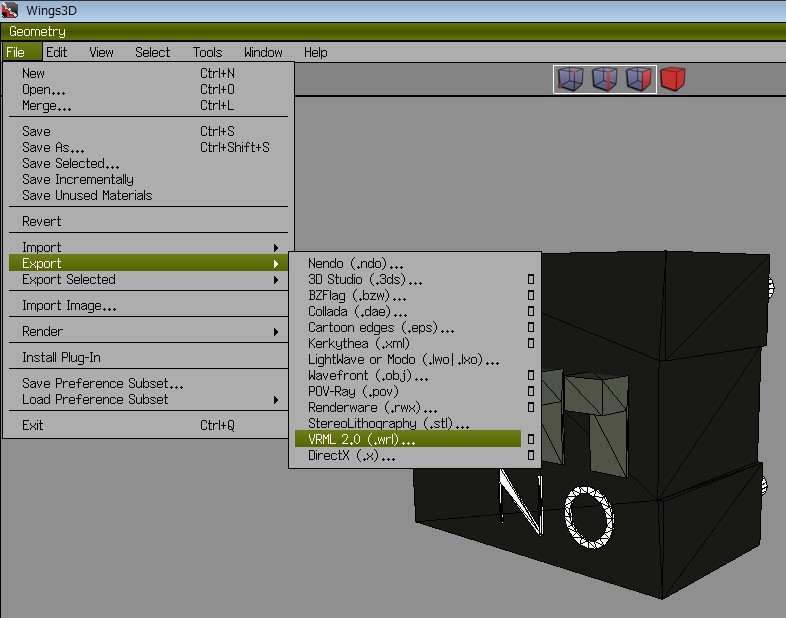Select edge selection mode cube icon
Image resolution: width=786 pixels, height=618 pixels.
(605, 79)
